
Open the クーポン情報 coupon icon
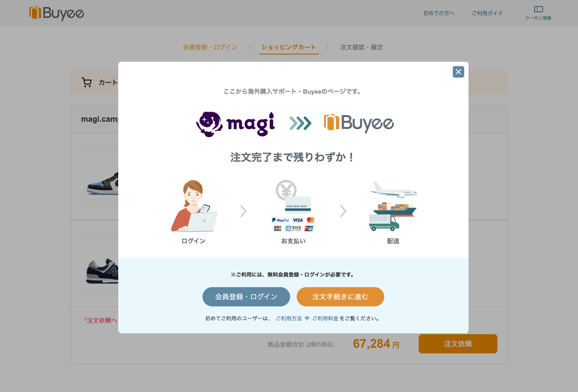pos(538,13)
